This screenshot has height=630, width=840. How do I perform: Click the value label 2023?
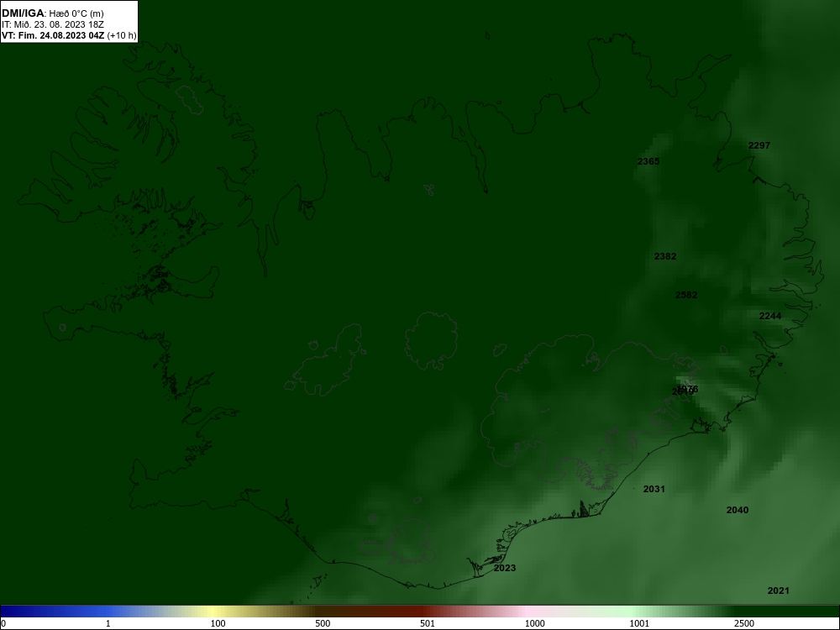(505, 568)
